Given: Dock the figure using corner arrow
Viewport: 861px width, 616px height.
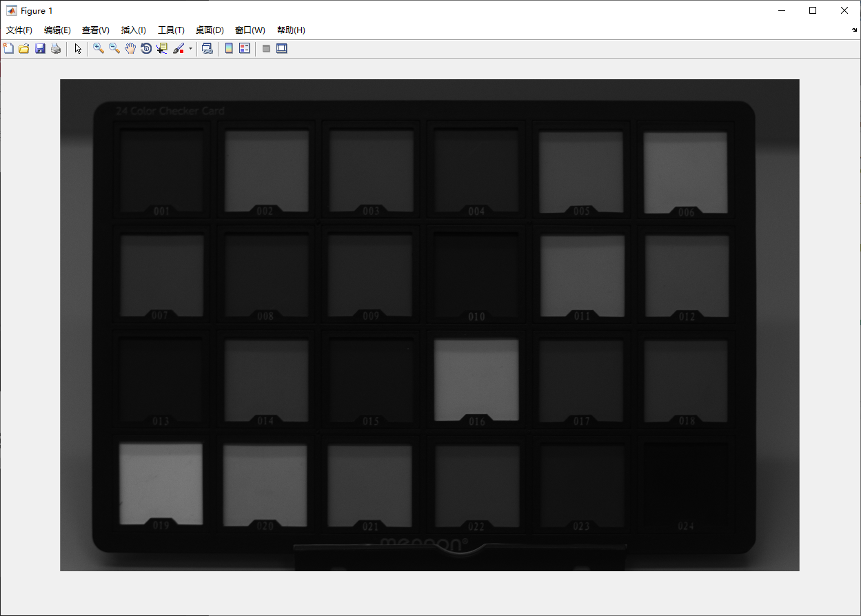Looking at the screenshot, I should (x=854, y=30).
